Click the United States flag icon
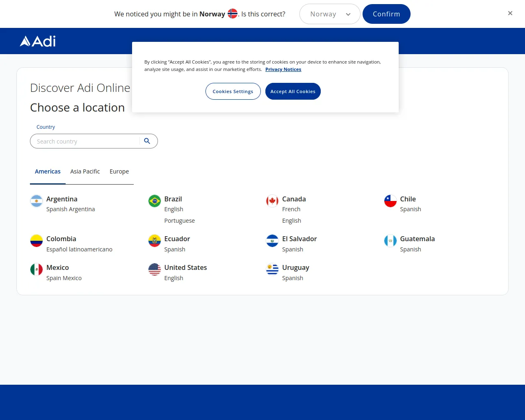Image resolution: width=525 pixels, height=420 pixels. [155, 269]
